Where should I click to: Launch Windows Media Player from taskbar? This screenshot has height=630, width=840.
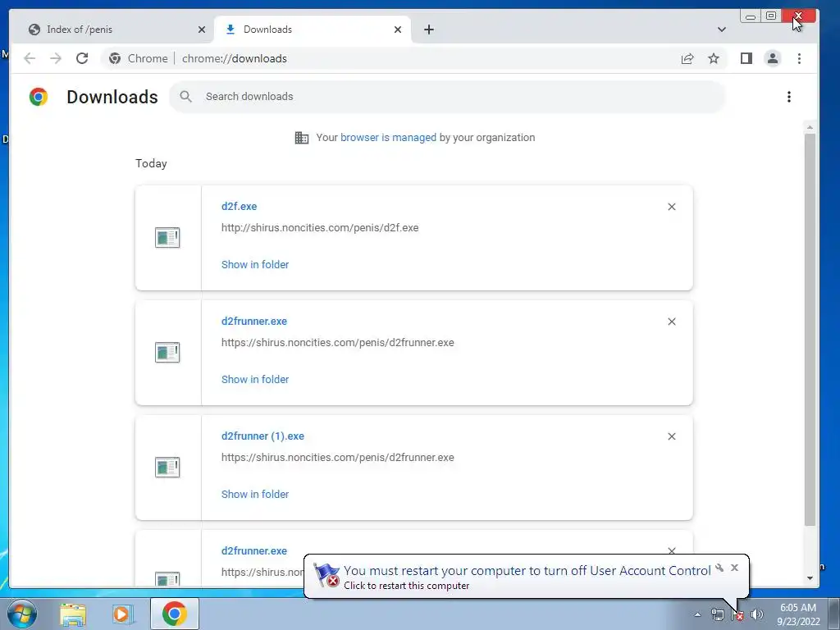(x=122, y=614)
